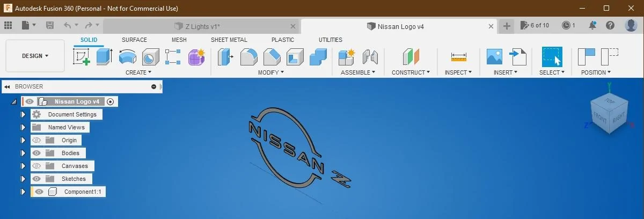Hide the Sketches folder
The image size is (644, 219).
click(x=36, y=179)
